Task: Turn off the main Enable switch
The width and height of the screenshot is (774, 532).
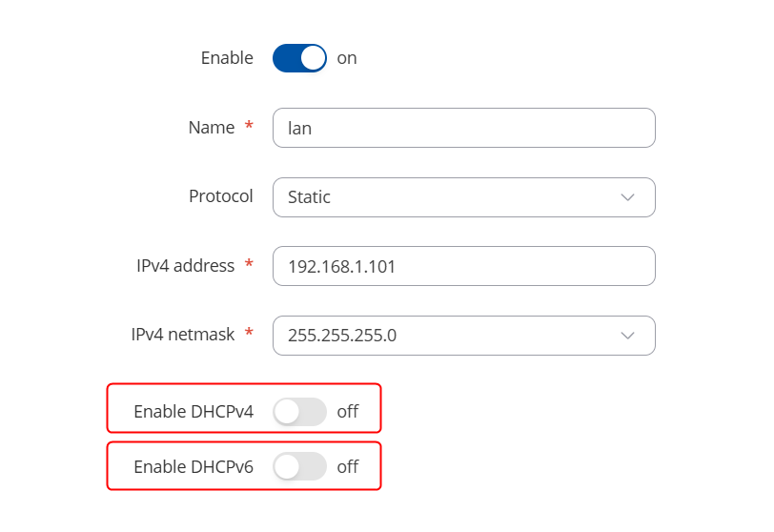Action: pyautogui.click(x=299, y=58)
